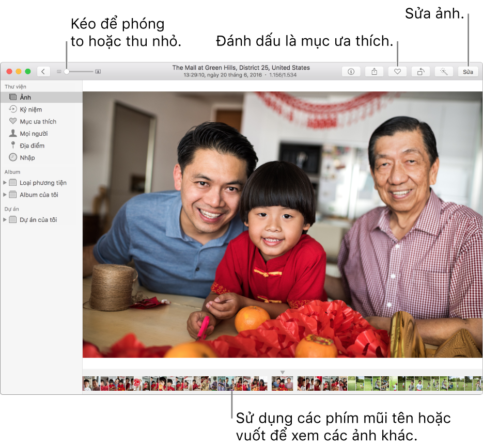
Task: Click the zoom slider handle
Action: coord(67,72)
